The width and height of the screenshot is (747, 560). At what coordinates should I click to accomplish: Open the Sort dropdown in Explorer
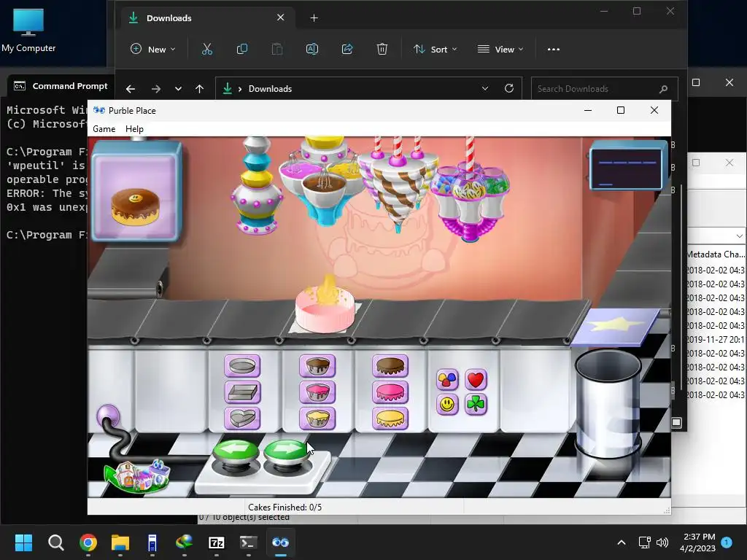[436, 49]
